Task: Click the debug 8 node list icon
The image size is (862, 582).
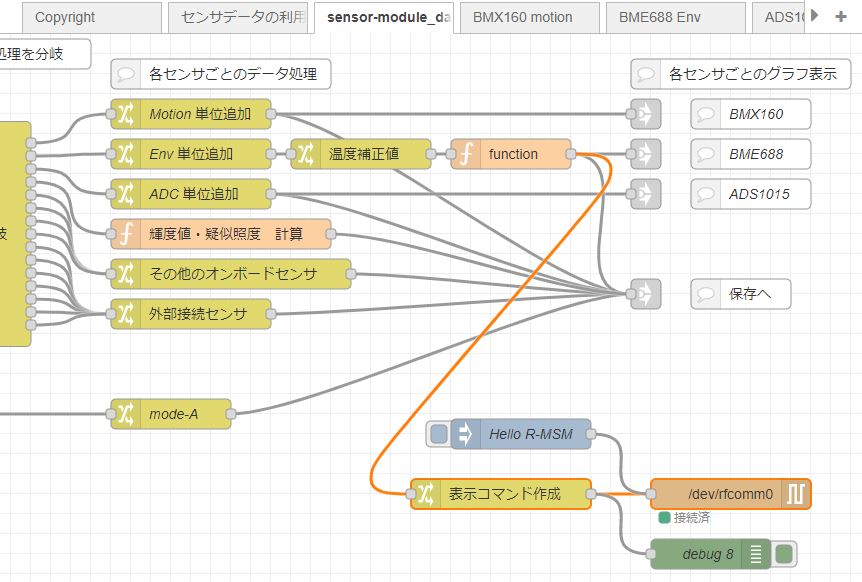Action: [757, 554]
